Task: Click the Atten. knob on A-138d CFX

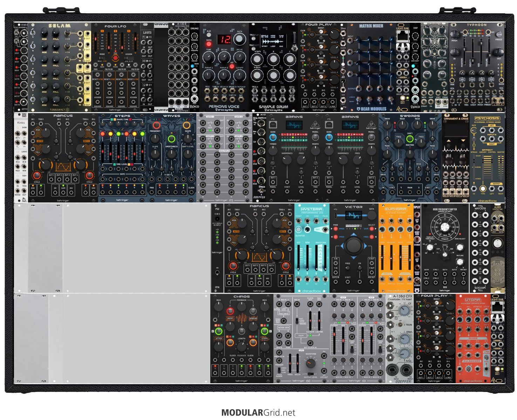Action: point(404,338)
